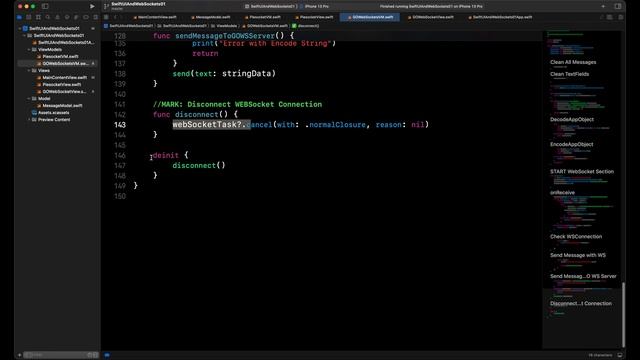
Task: Open the Source Control navigator icon
Action: (29, 17)
